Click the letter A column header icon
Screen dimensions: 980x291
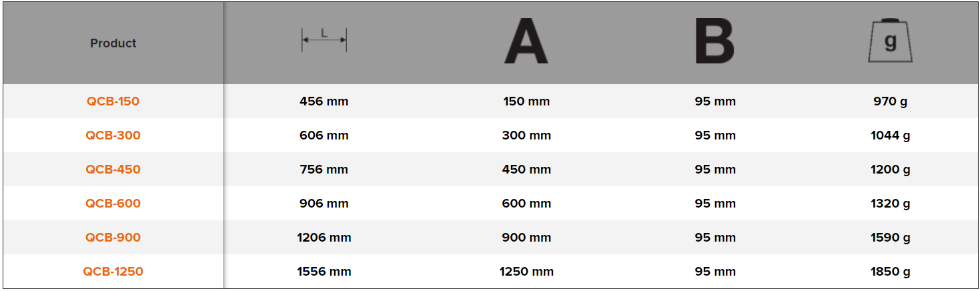pos(526,42)
